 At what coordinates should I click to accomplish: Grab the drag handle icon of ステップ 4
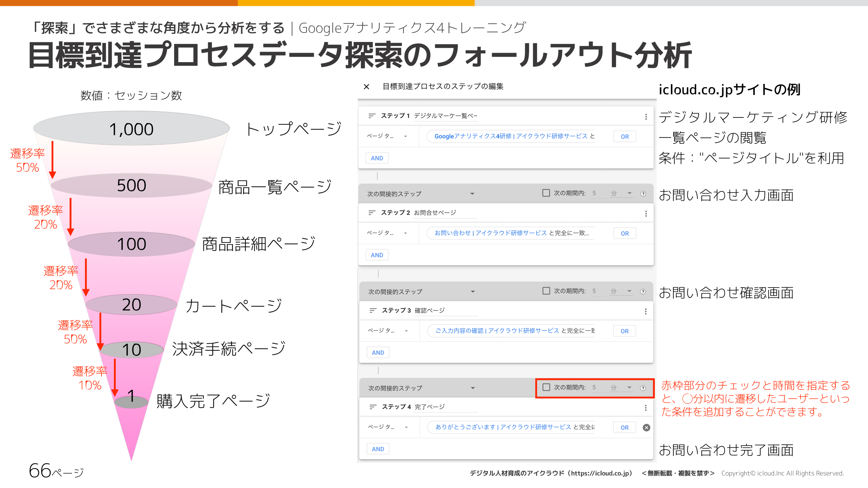[x=373, y=407]
